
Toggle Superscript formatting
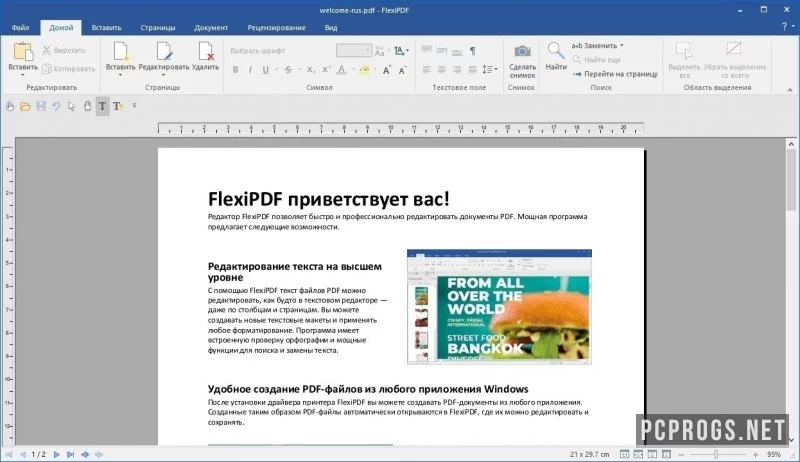[x=326, y=70]
